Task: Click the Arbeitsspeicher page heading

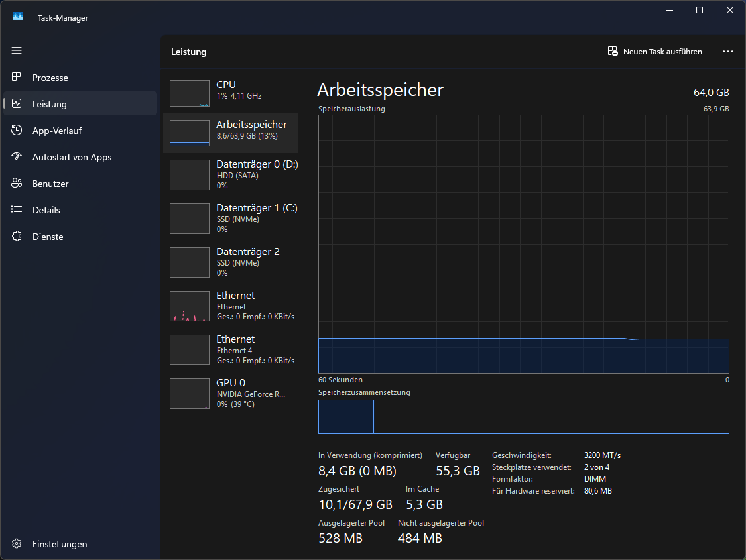Action: (380, 90)
